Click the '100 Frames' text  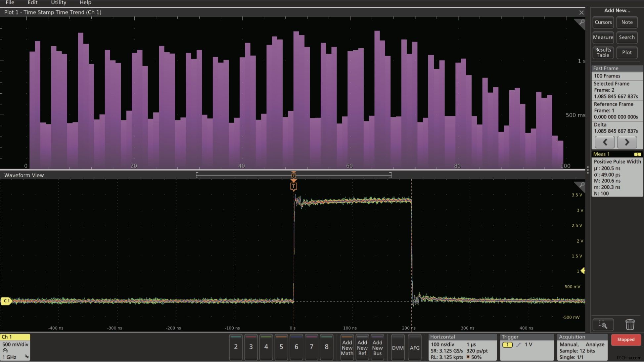coord(607,76)
